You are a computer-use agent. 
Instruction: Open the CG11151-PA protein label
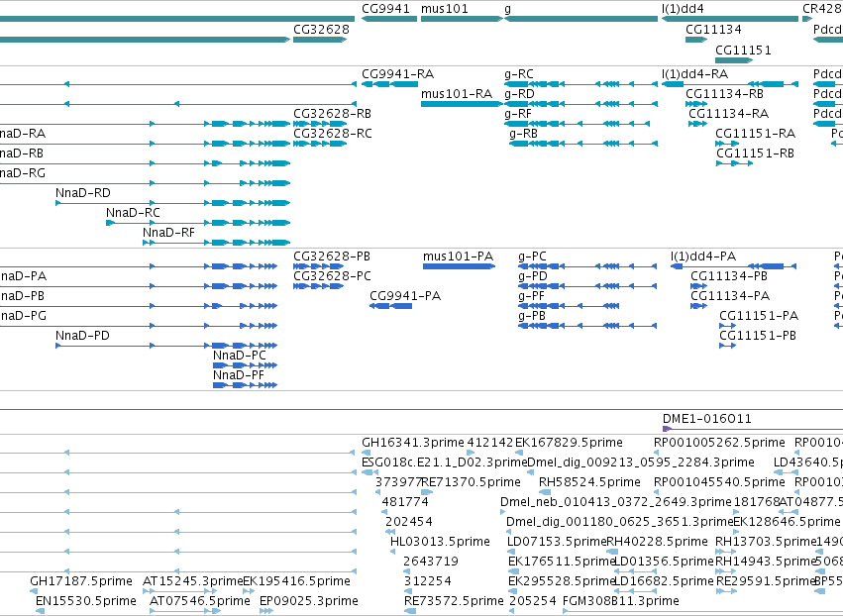coord(759,316)
